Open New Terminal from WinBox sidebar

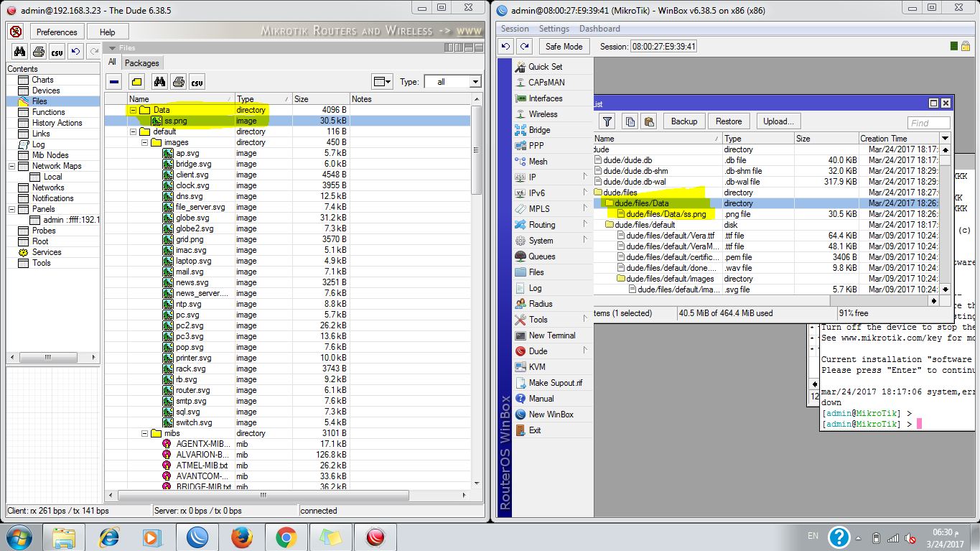(551, 335)
